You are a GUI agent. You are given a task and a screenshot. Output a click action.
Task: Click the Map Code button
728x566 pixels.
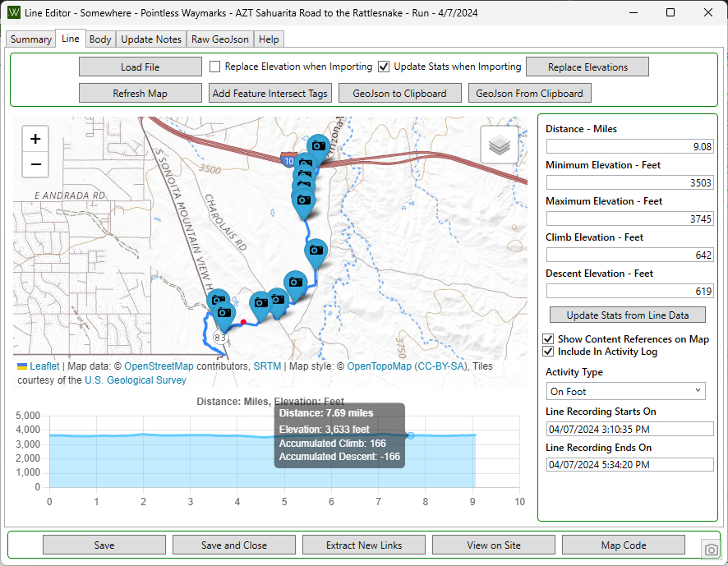(x=624, y=545)
